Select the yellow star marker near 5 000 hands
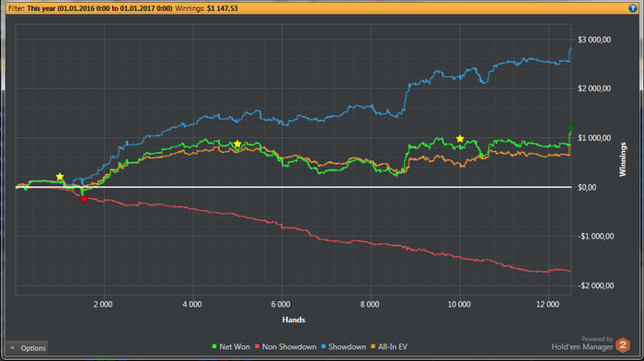Screen dimensions: 644x361 click(237, 144)
